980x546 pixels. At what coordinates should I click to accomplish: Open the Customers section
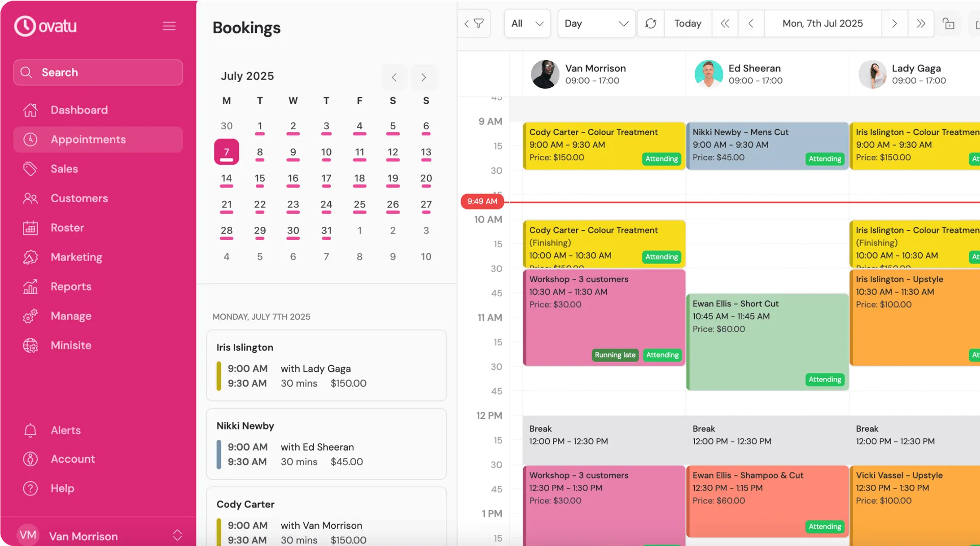pyautogui.click(x=79, y=198)
